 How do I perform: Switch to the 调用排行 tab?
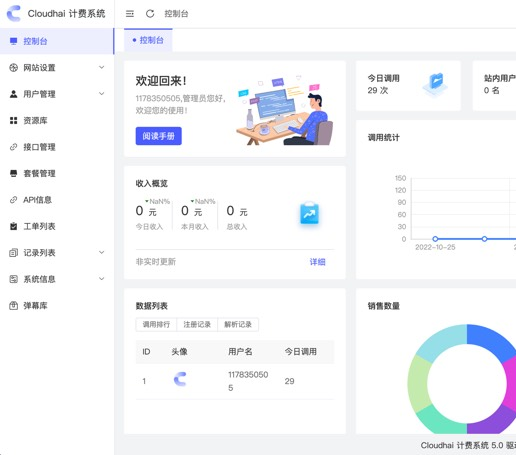[156, 324]
